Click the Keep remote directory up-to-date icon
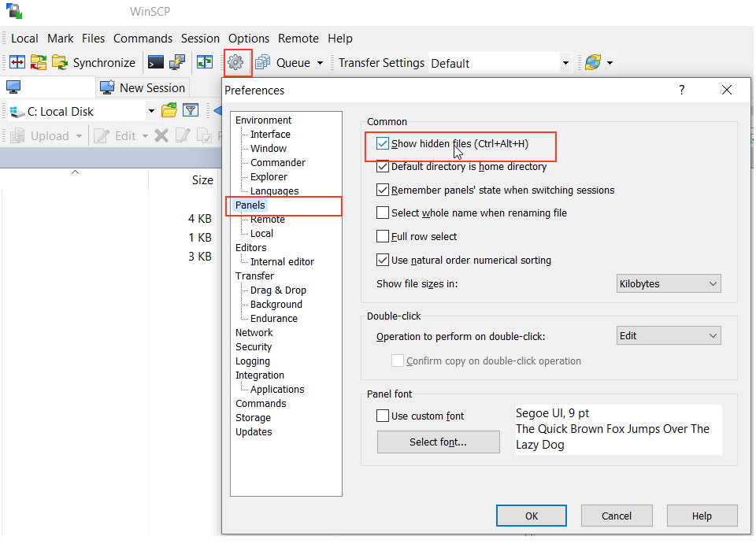Screen dimensions: 756x551 point(205,62)
